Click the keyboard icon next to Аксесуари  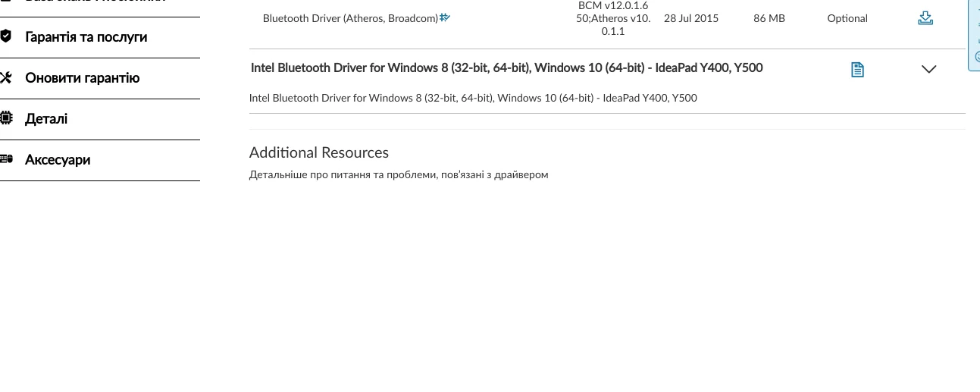[x=6, y=159]
